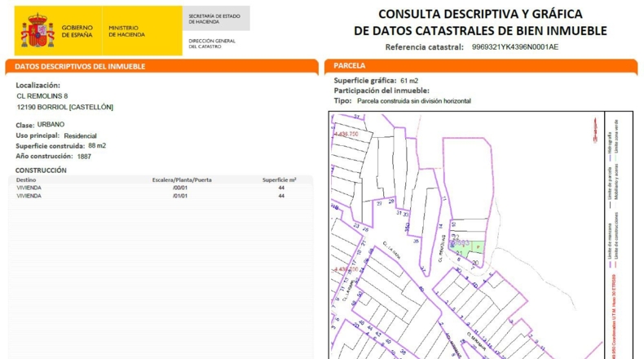The width and height of the screenshot is (644, 359).
Task: Click the 'CONSULTA DESCRIPTIVA Y GRÁFICA' title
Action: click(x=480, y=14)
